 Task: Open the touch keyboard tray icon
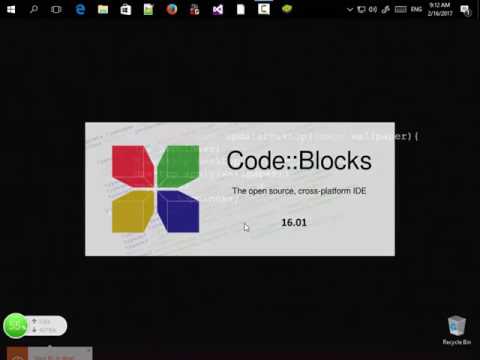click(401, 9)
